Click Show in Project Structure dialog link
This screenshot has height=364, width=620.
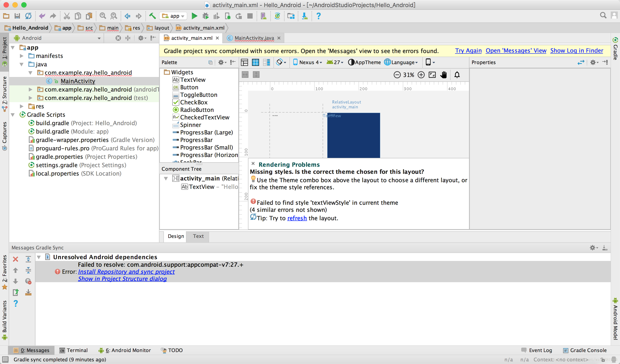pos(122,279)
